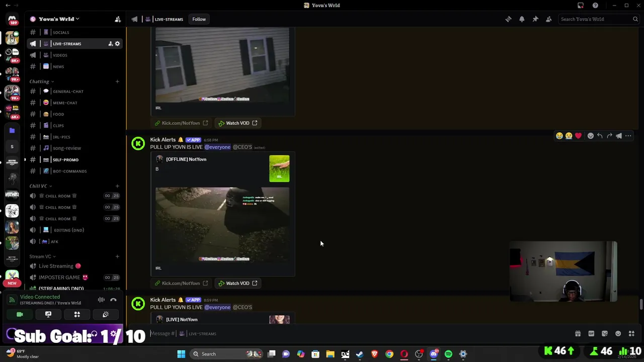Toggle camera with the green video button
This screenshot has height=362, width=644.
click(x=20, y=314)
